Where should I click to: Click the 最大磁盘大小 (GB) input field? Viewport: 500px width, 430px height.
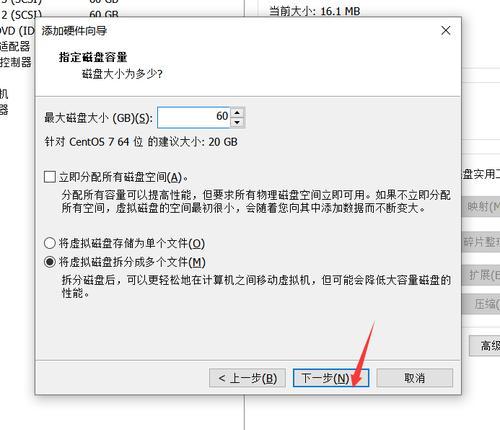194,117
